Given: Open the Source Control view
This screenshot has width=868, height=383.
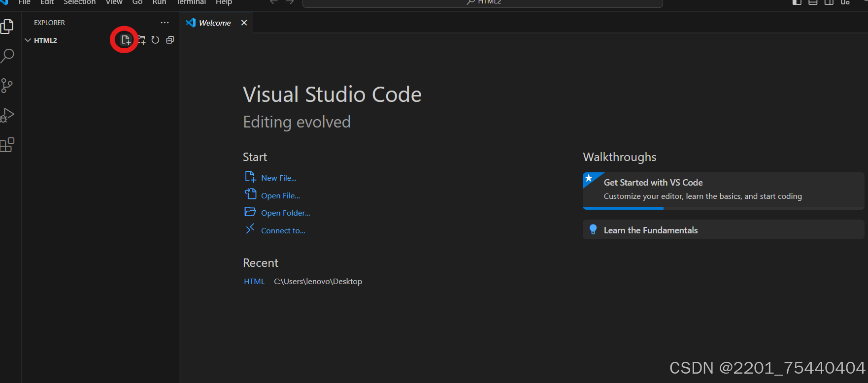Looking at the screenshot, I should pos(7,86).
